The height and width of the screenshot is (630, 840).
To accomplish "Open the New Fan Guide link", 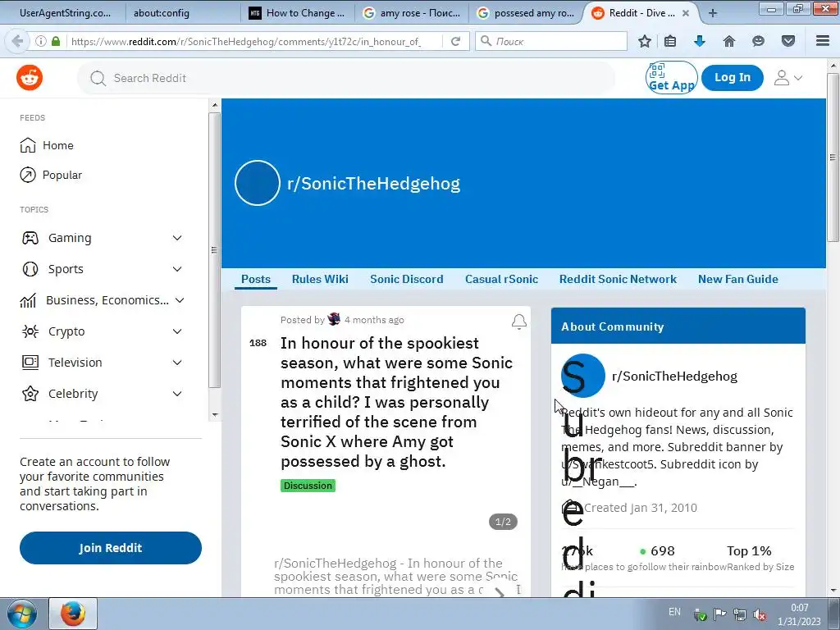I will [737, 279].
